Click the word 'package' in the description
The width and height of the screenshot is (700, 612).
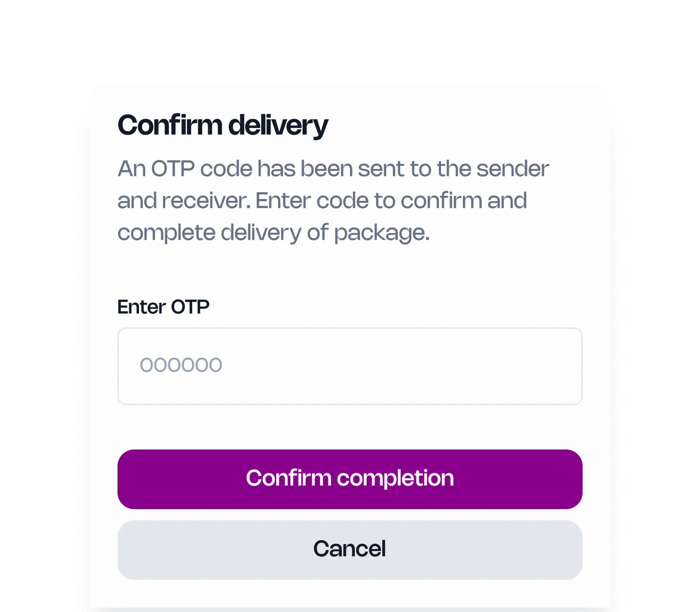pos(381,233)
